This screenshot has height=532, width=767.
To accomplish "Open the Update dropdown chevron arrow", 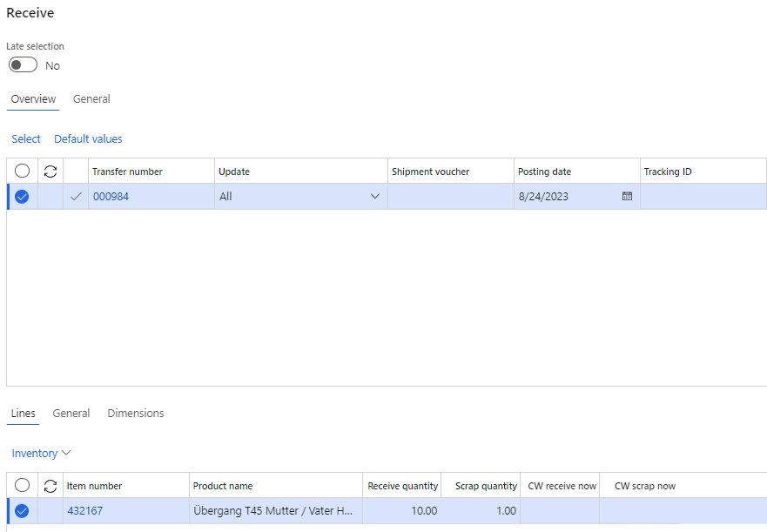I will (374, 196).
